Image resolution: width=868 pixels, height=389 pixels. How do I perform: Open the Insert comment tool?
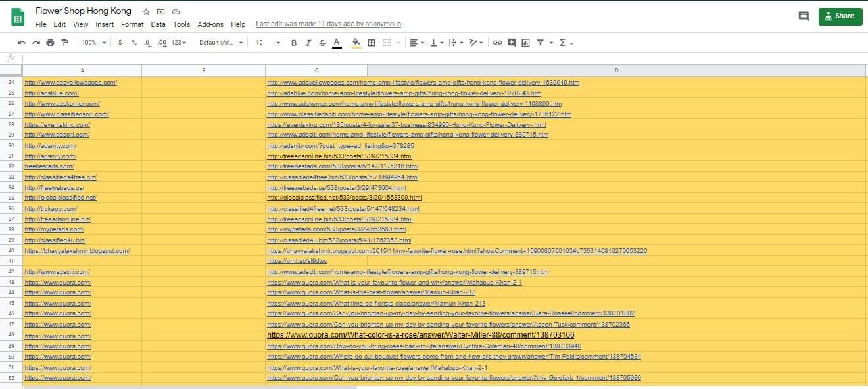click(512, 42)
